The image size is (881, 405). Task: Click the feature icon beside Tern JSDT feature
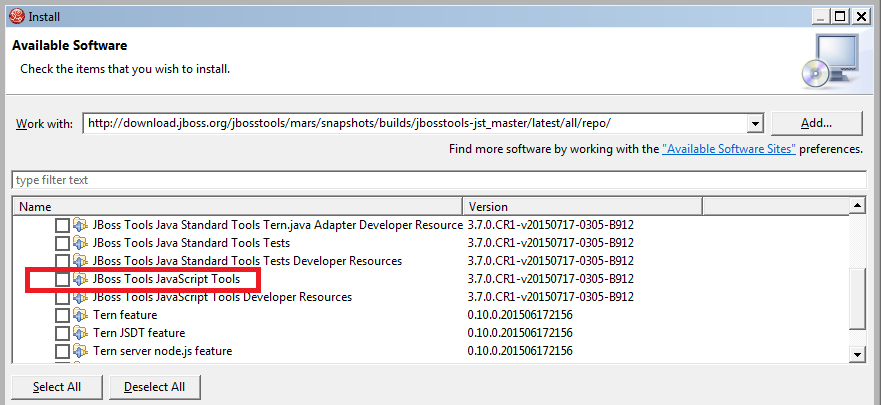click(81, 334)
